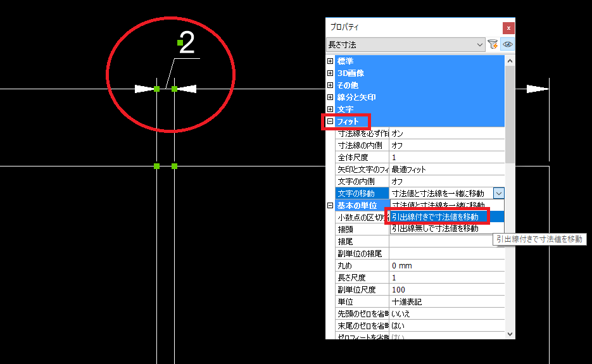The height and width of the screenshot is (364, 592).
Task: Expand the 文字 category
Action: tap(330, 109)
